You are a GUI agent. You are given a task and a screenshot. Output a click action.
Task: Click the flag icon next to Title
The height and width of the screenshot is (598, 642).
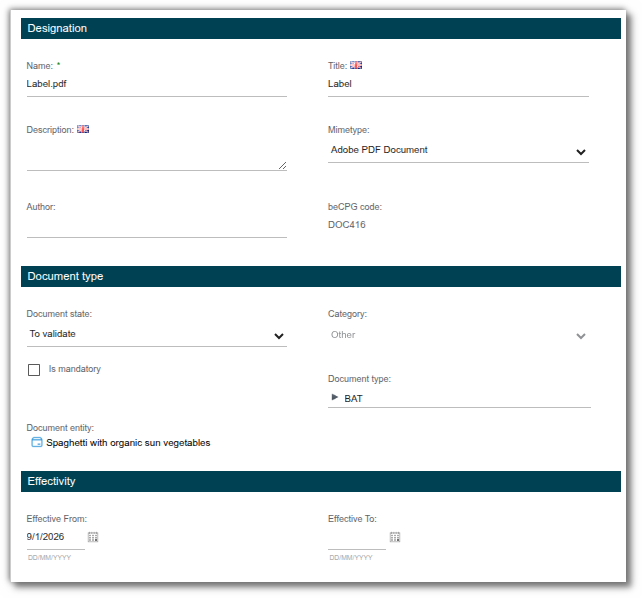click(x=356, y=65)
